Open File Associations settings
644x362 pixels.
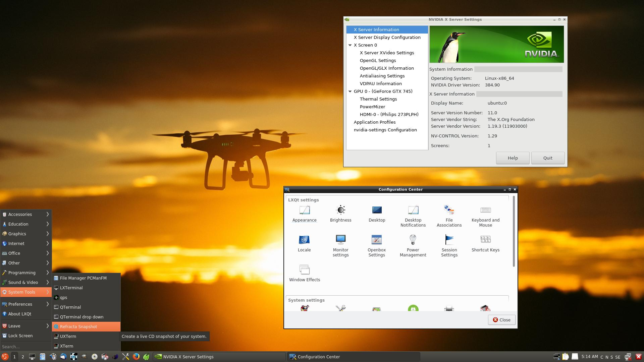point(449,216)
